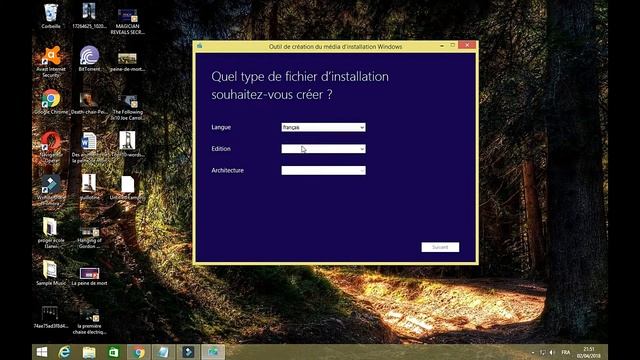Select the MAGICIAN REVEALS SECR video file
Viewport: 640px width, 360px height.
tap(127, 20)
